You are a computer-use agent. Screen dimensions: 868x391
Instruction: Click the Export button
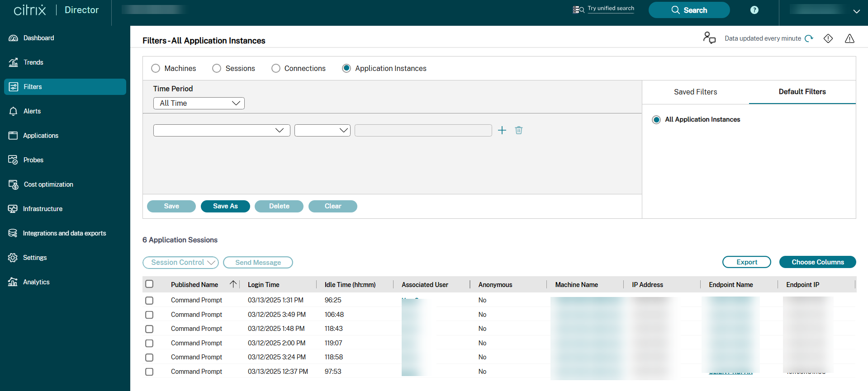(x=746, y=262)
